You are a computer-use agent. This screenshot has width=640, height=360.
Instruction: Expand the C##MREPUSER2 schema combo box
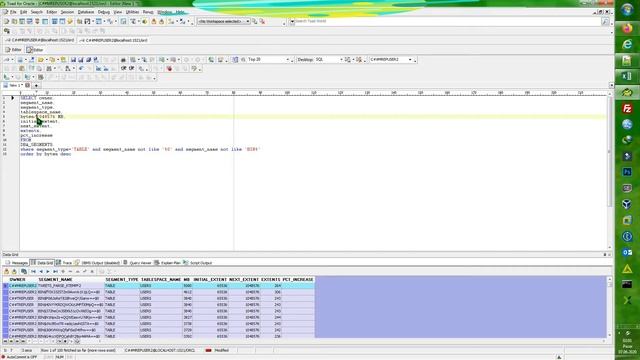(410, 60)
